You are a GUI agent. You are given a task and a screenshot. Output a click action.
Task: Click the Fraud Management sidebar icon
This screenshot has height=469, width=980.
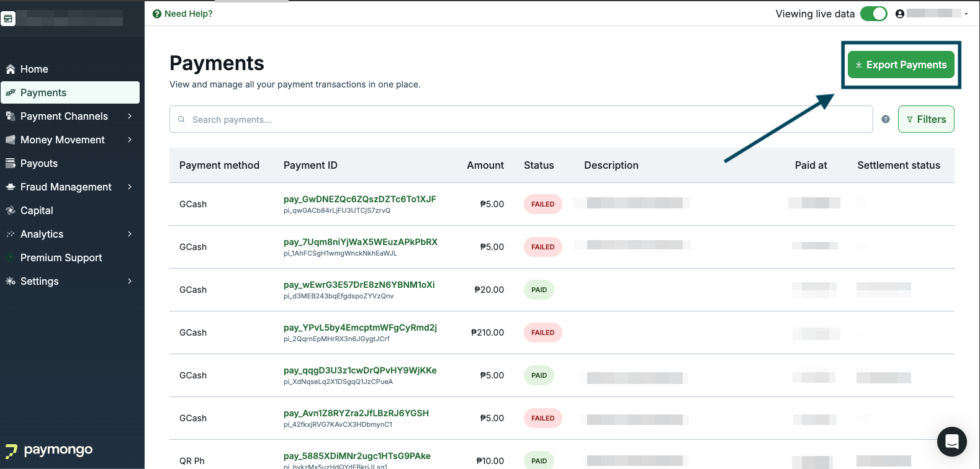11,187
